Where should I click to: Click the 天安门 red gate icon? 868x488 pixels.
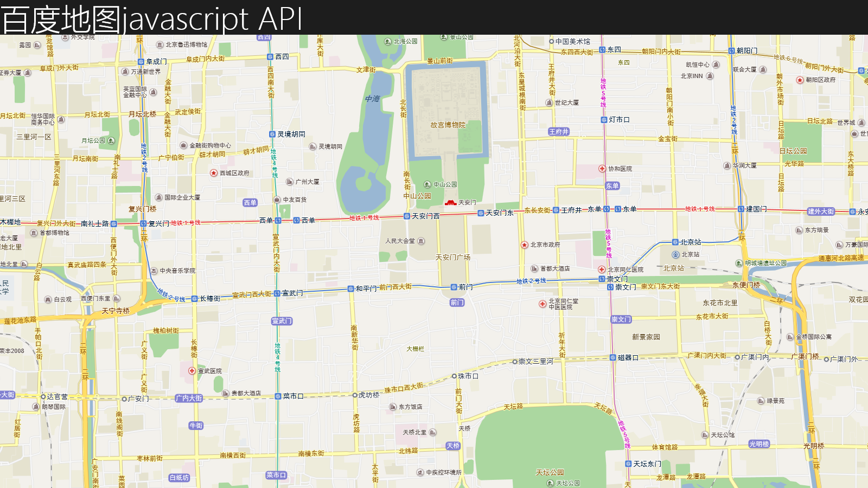pos(450,203)
